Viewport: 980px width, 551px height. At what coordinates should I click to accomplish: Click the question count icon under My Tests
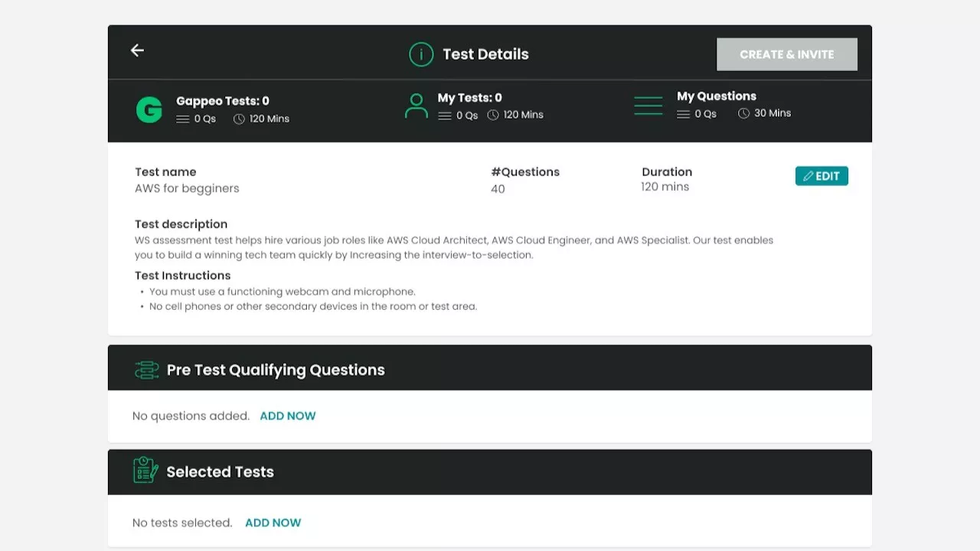tap(444, 116)
